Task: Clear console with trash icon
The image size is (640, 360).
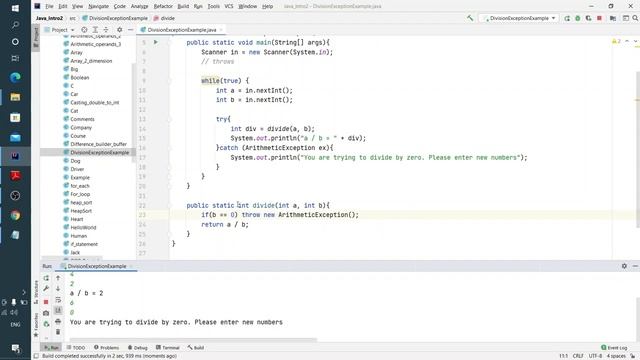Action: pos(58,332)
